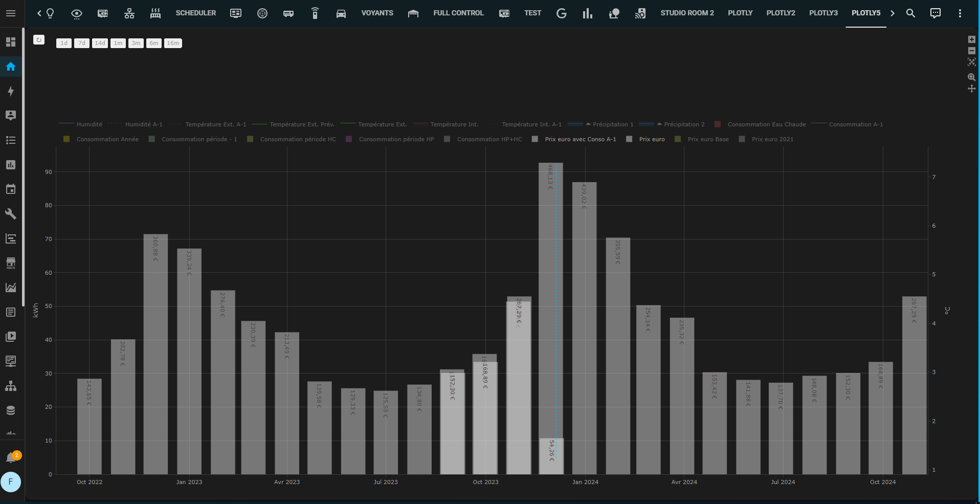Switch to the FULL CONTROL tab
The height and width of the screenshot is (504, 980).
click(x=459, y=13)
